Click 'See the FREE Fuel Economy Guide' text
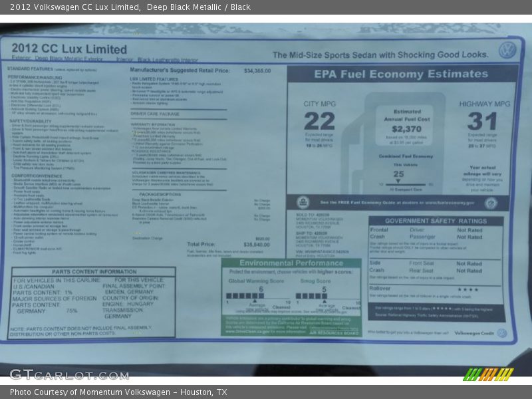532x399 pixels. click(x=397, y=203)
